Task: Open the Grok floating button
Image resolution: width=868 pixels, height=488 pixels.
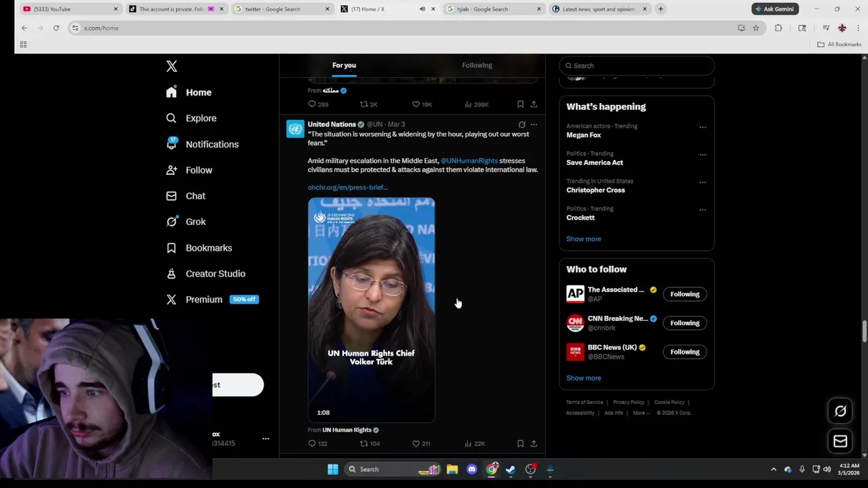Action: coord(840,411)
